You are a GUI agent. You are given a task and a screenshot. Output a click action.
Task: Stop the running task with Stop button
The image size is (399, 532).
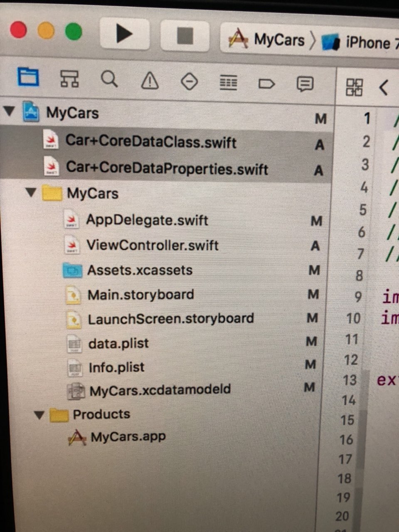point(185,36)
